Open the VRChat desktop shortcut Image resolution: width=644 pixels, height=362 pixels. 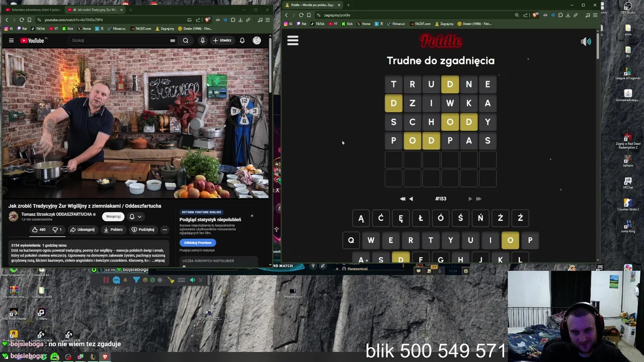click(628, 183)
